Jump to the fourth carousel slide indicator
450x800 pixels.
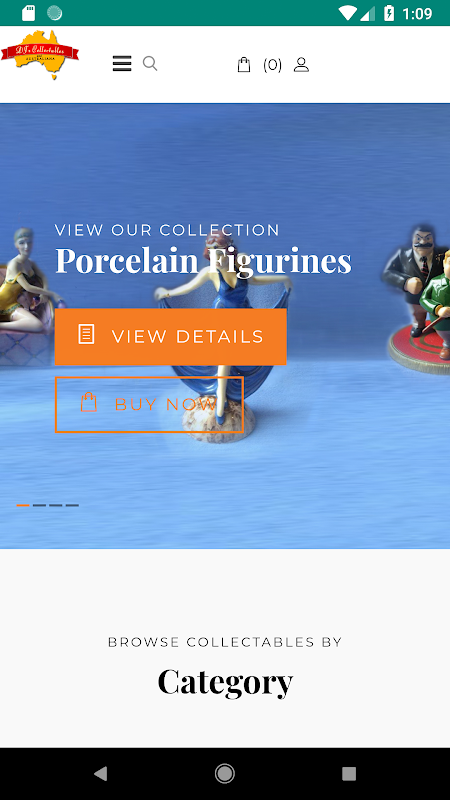pos(72,505)
